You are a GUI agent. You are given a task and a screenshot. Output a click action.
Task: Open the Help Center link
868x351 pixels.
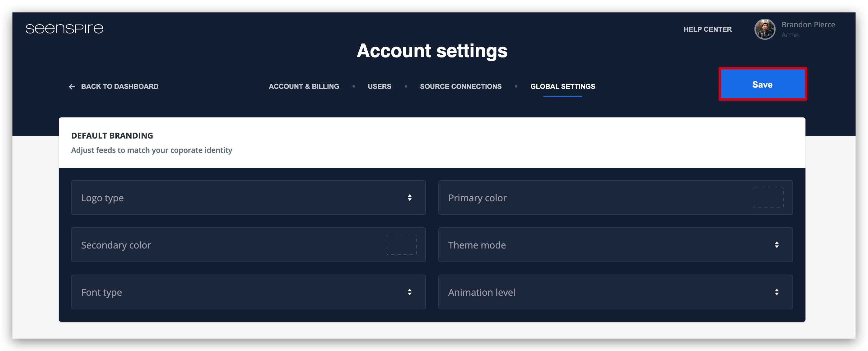point(707,29)
